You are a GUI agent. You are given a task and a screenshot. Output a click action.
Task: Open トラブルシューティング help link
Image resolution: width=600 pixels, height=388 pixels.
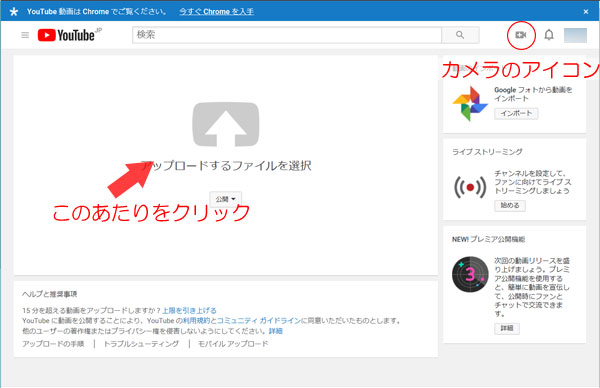click(x=141, y=344)
